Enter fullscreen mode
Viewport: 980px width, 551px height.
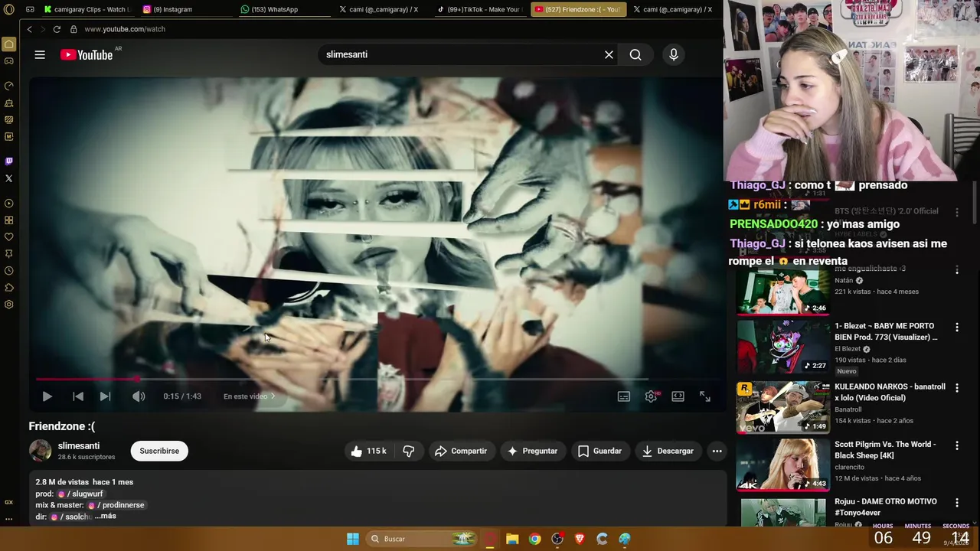pos(704,396)
